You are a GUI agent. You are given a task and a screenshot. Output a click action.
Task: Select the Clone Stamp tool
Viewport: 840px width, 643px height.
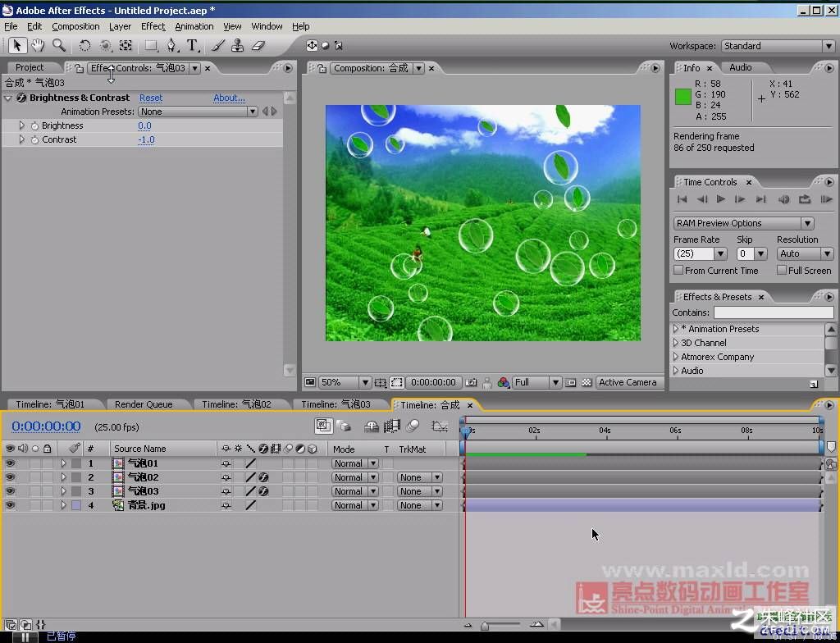(x=237, y=46)
